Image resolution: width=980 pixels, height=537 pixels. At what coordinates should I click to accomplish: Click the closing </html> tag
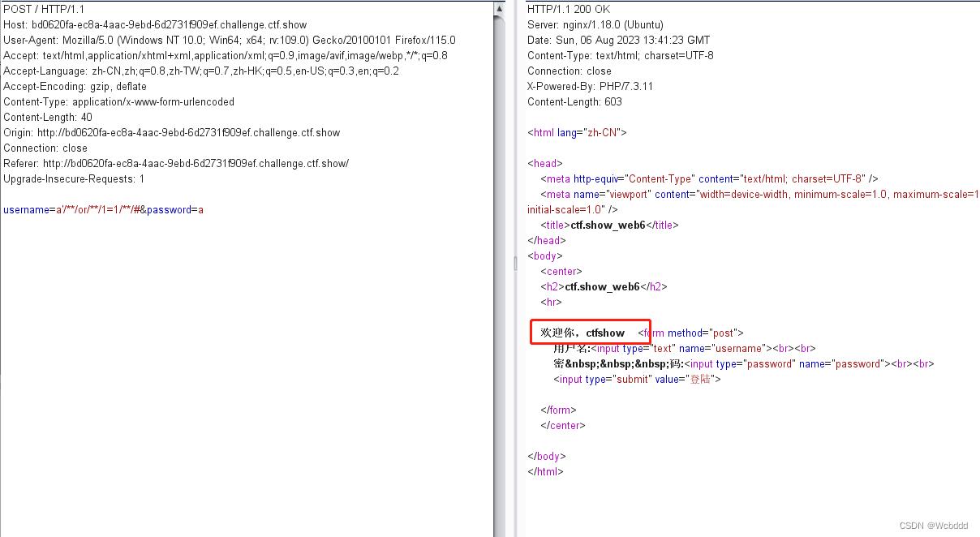point(545,471)
